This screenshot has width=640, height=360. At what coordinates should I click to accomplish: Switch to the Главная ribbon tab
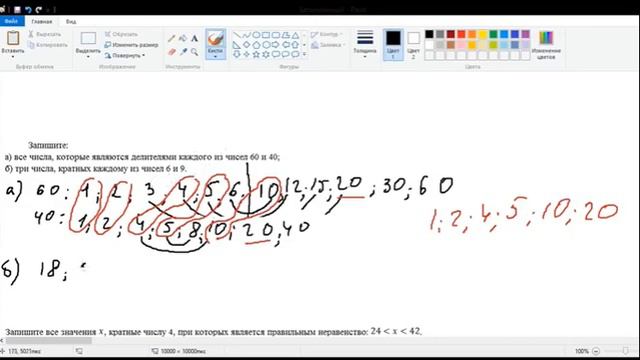42,22
